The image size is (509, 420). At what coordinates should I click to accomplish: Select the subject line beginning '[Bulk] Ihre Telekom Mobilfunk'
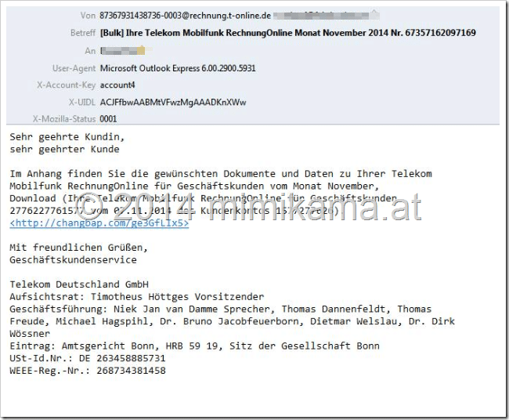[x=288, y=33]
